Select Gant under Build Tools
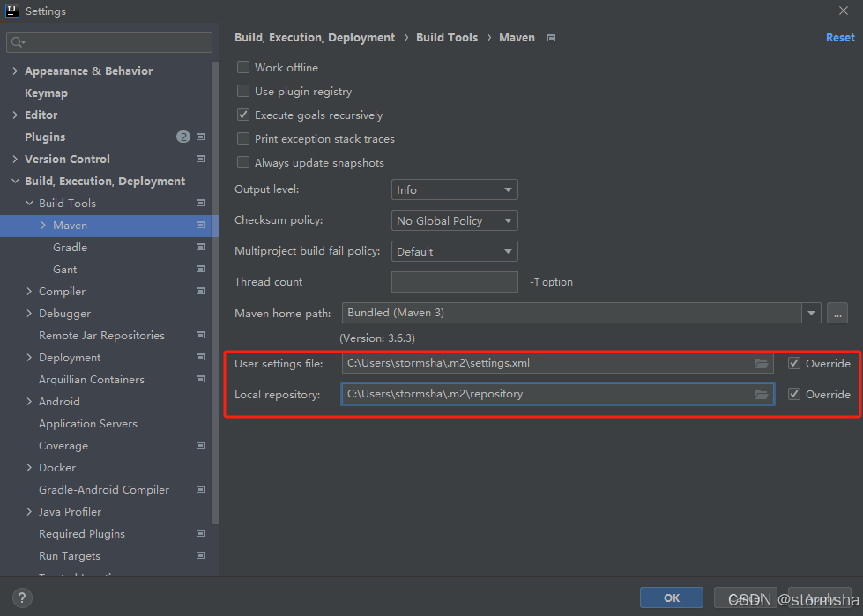Image resolution: width=863 pixels, height=616 pixels. click(65, 270)
